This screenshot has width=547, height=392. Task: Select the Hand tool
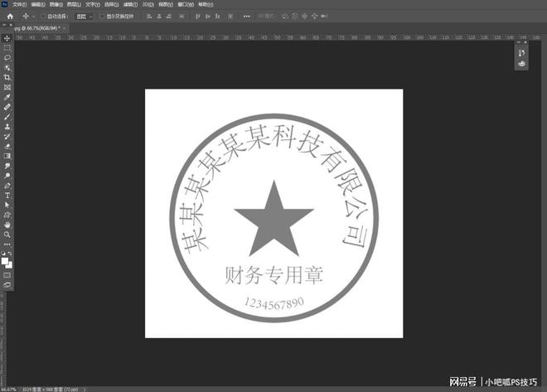coord(7,225)
